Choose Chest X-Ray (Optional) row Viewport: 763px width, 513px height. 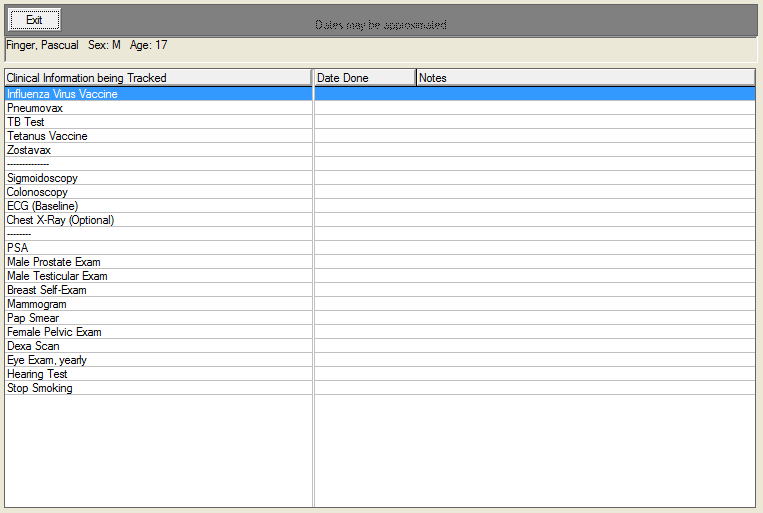60,220
